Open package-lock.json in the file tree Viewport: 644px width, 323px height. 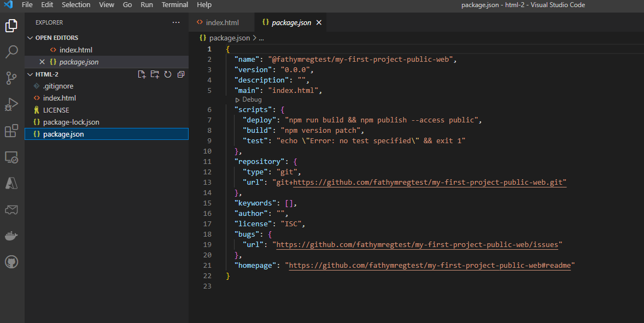pos(107,122)
